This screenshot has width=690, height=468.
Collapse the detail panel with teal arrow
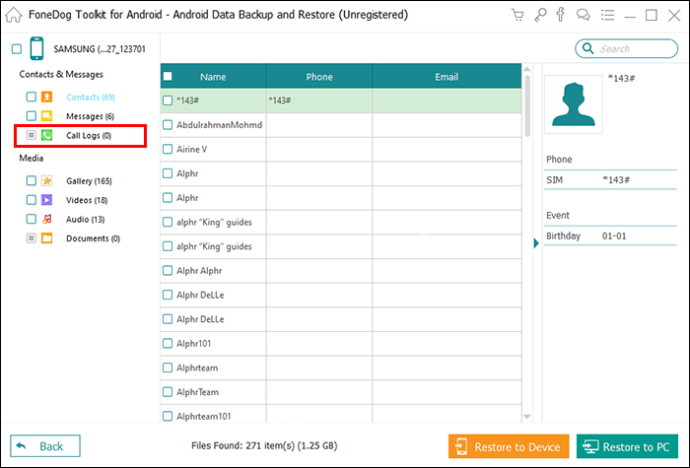point(536,243)
